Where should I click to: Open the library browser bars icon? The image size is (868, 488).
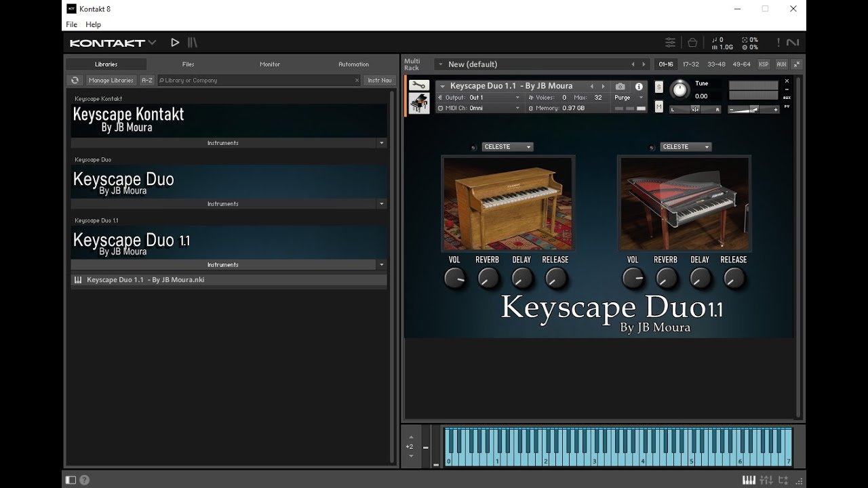(193, 43)
